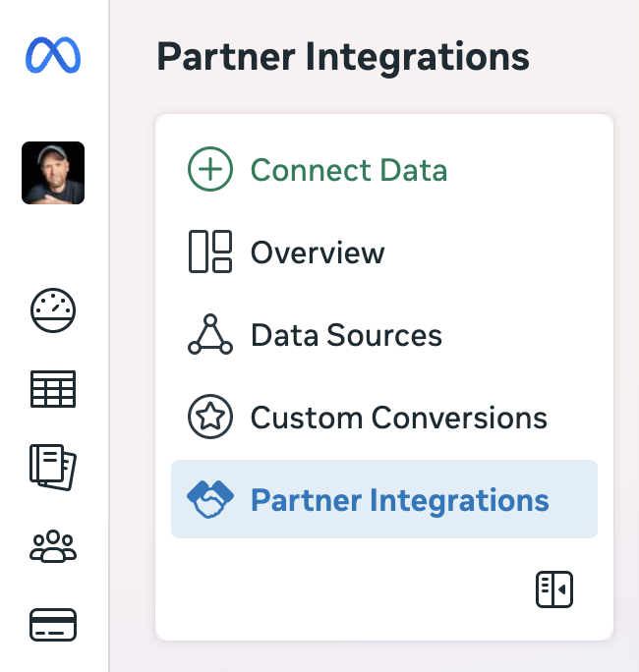Image resolution: width=639 pixels, height=672 pixels.
Task: Click the Custom Conversions star icon
Action: pyautogui.click(x=210, y=417)
